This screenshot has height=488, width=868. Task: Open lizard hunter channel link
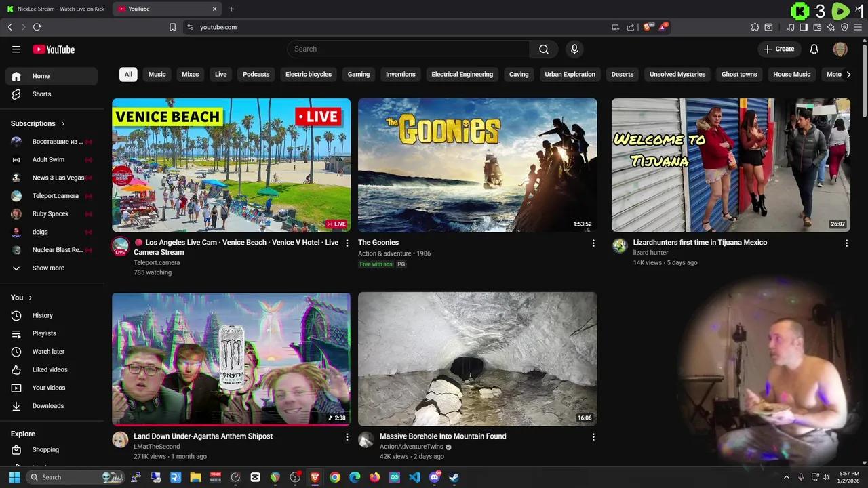pos(650,253)
